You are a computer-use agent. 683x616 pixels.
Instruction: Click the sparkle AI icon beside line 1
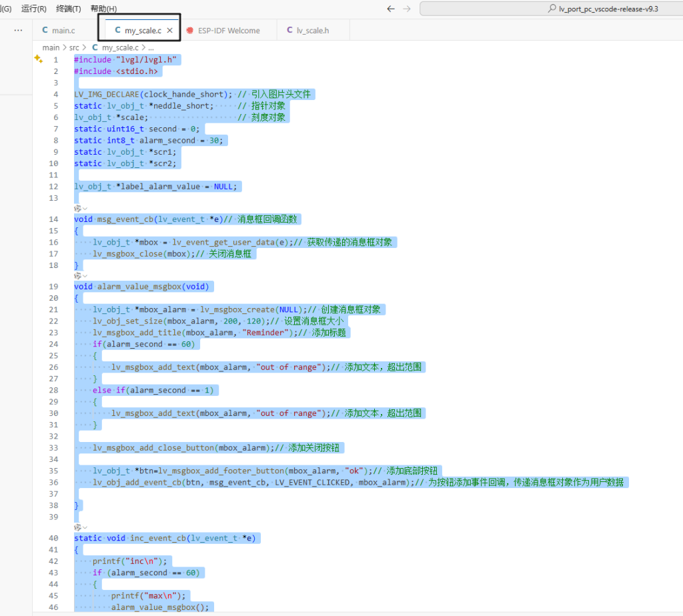coord(38,59)
